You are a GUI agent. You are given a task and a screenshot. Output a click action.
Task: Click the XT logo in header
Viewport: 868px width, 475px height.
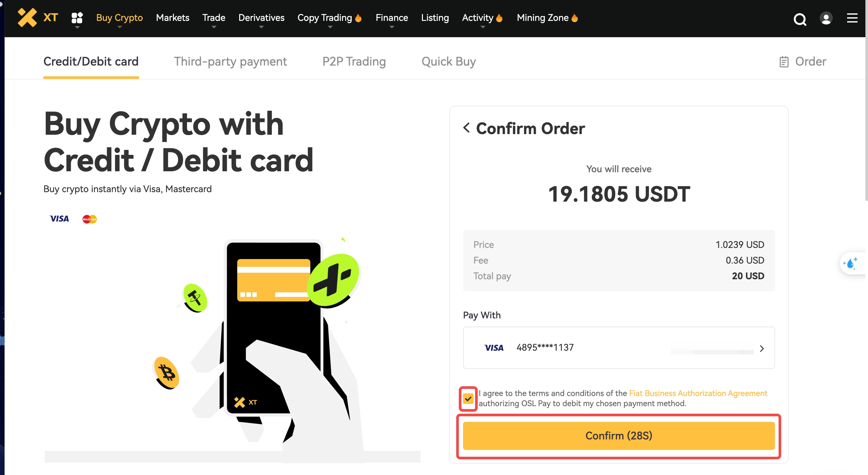[38, 18]
